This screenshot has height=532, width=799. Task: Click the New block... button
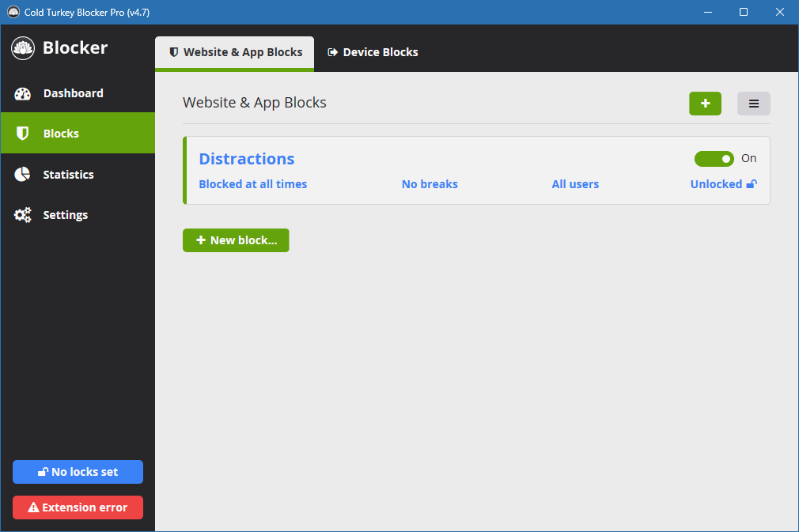pos(236,240)
